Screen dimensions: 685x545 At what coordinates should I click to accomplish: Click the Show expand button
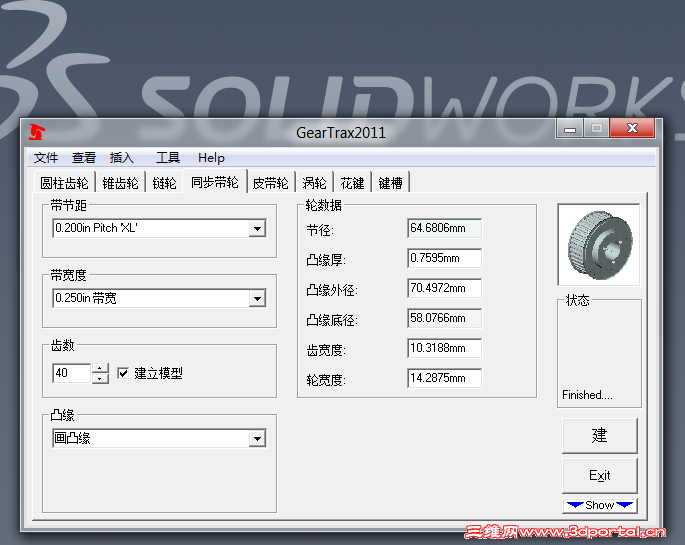599,505
